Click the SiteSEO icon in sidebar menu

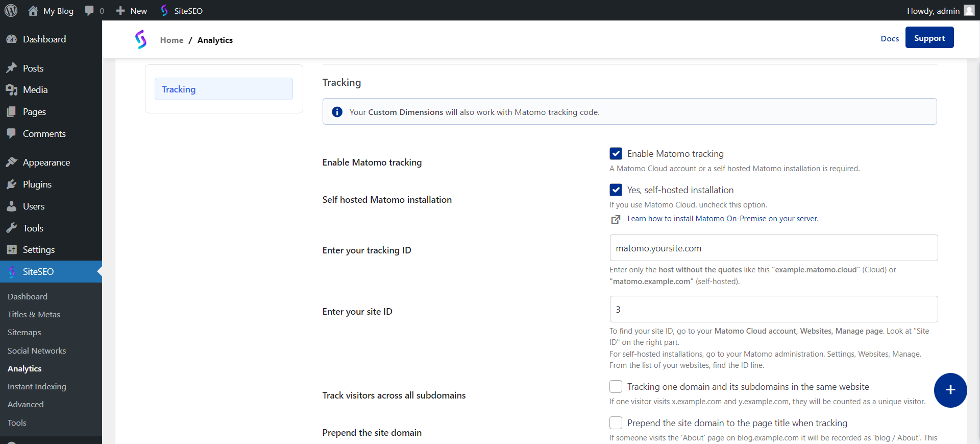point(12,272)
